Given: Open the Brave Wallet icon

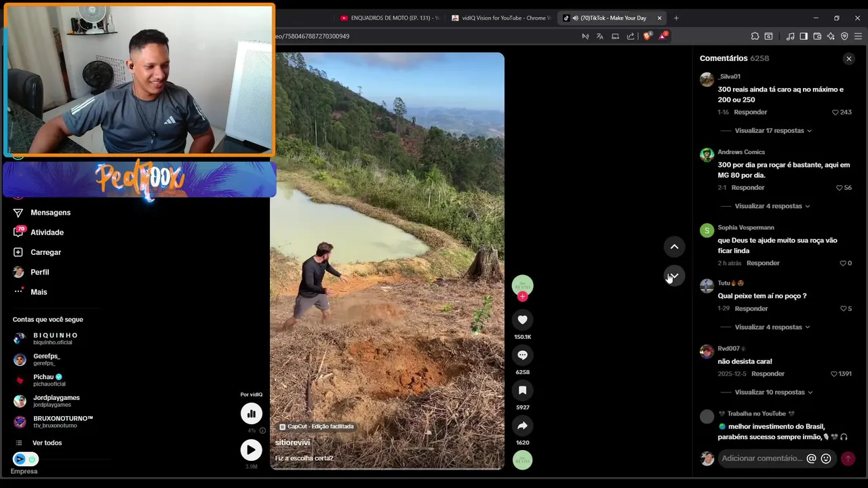Looking at the screenshot, I should coord(817,37).
